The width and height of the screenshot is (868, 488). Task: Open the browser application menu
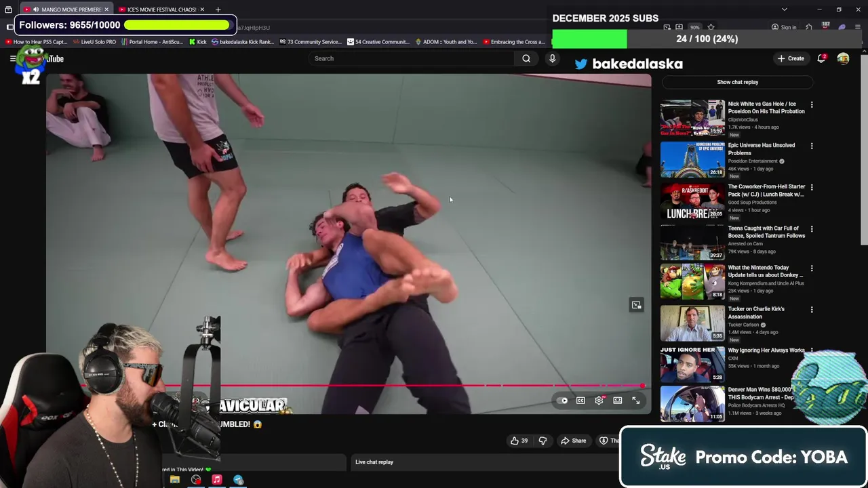click(858, 28)
